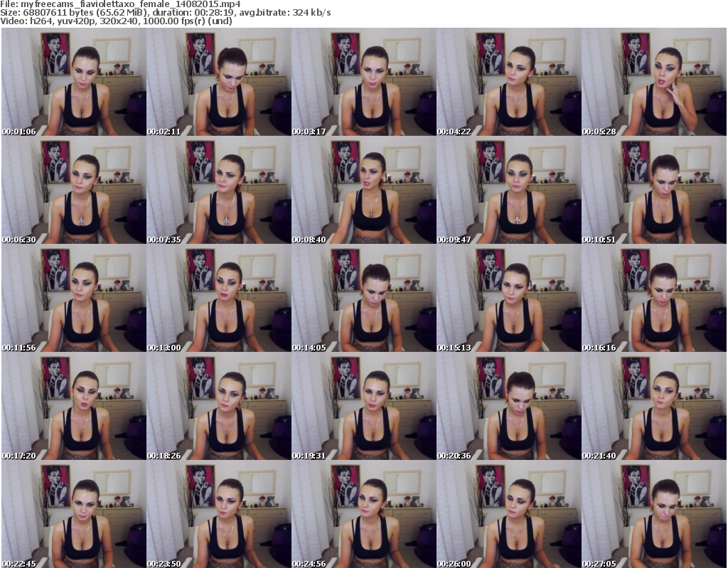Open the thumbnail stamped 00:05:28
Screen dimensions: 728x568
point(654,82)
